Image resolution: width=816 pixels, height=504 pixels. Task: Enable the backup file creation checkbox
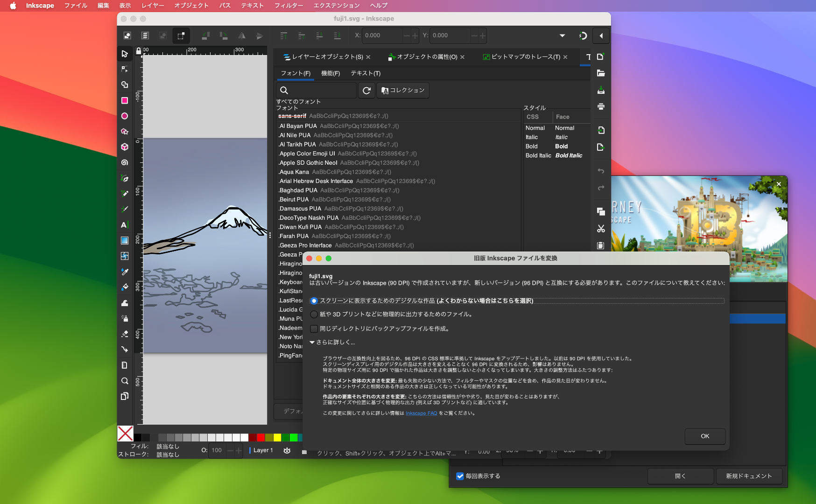[x=314, y=329]
